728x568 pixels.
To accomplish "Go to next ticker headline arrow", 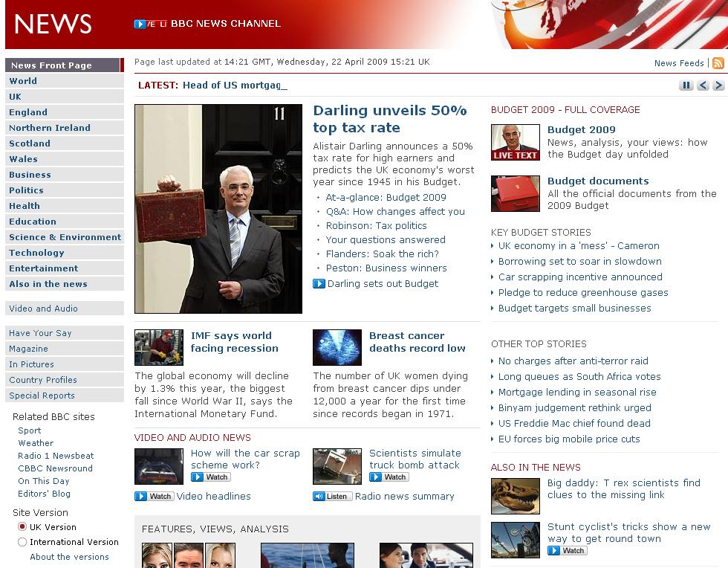I will [x=718, y=85].
